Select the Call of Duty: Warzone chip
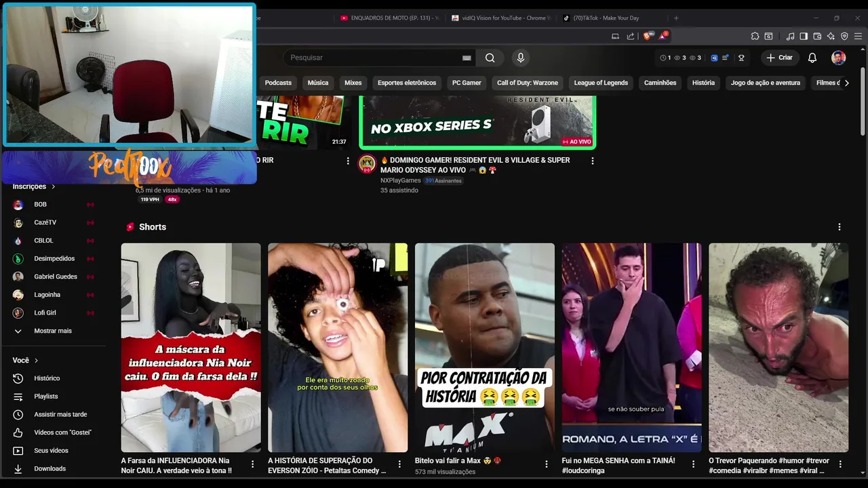868x488 pixels. [528, 83]
